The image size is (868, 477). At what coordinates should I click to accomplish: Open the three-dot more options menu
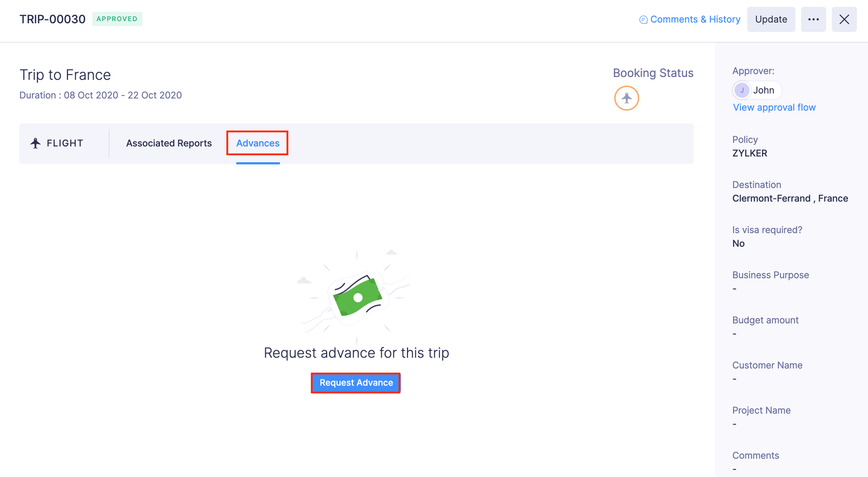pos(813,19)
